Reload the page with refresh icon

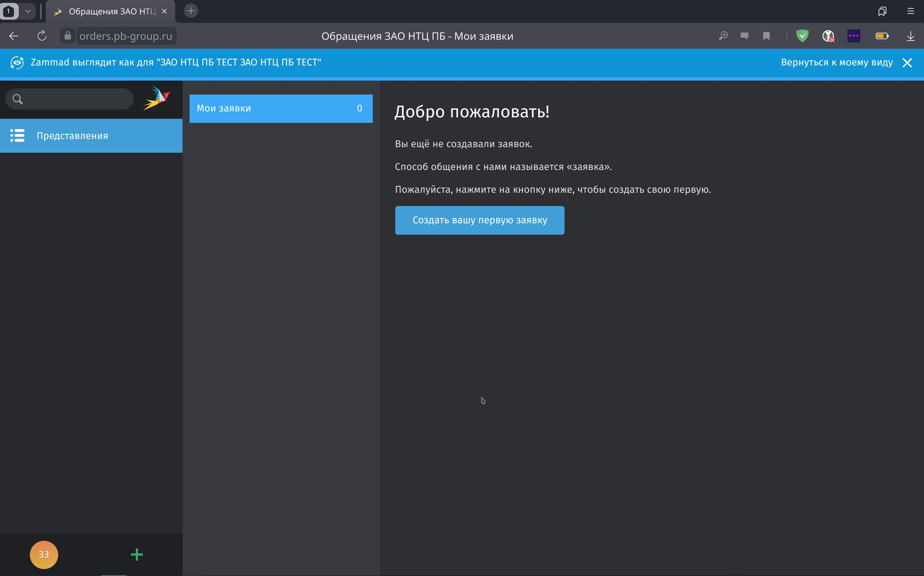(x=42, y=36)
